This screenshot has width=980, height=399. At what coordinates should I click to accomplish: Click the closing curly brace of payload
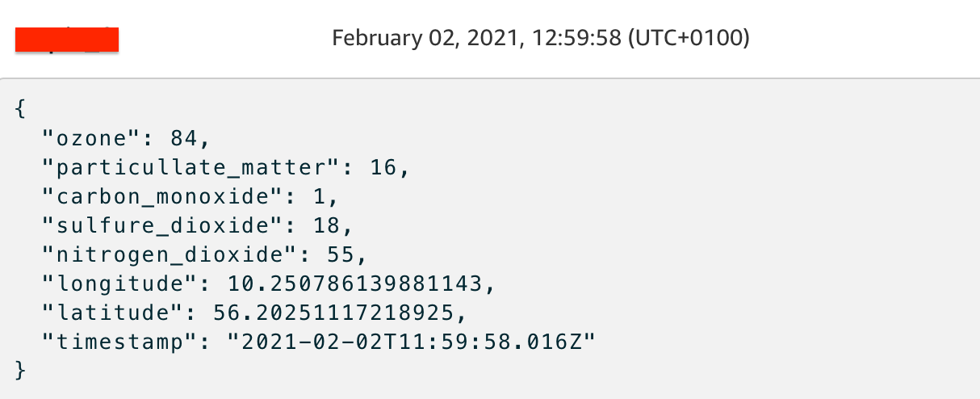pos(20,371)
